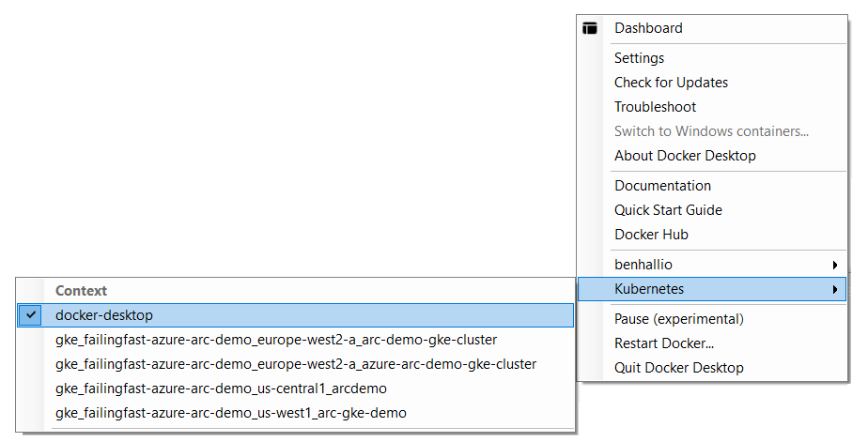Click the Dashboard window icon
The image size is (868, 442).
click(x=590, y=28)
